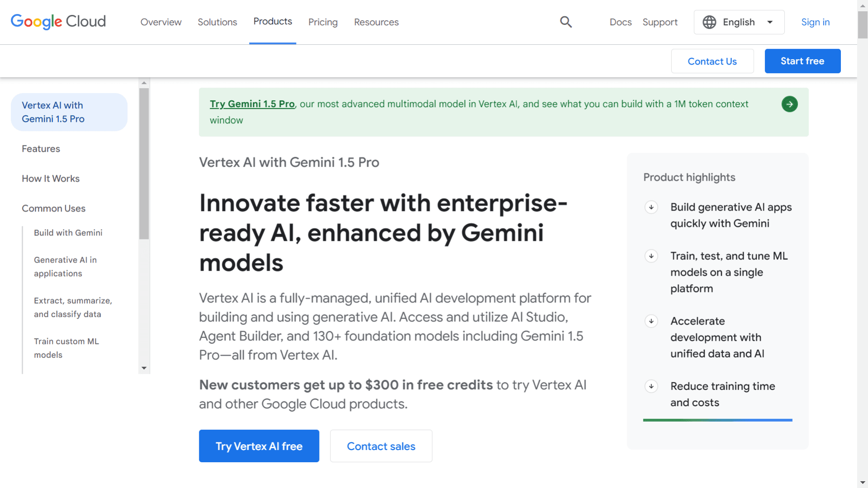Open the search magnifier
Viewport: 868px width, 488px height.
click(566, 22)
